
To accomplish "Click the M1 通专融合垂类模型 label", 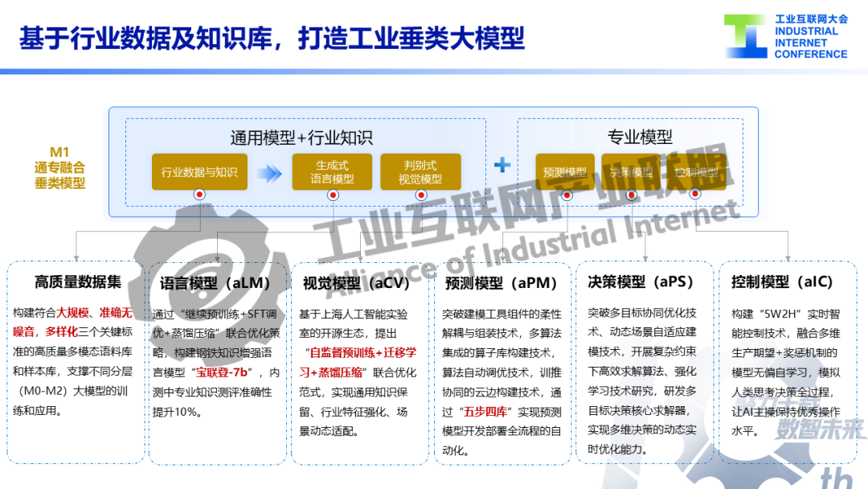I will point(59,167).
